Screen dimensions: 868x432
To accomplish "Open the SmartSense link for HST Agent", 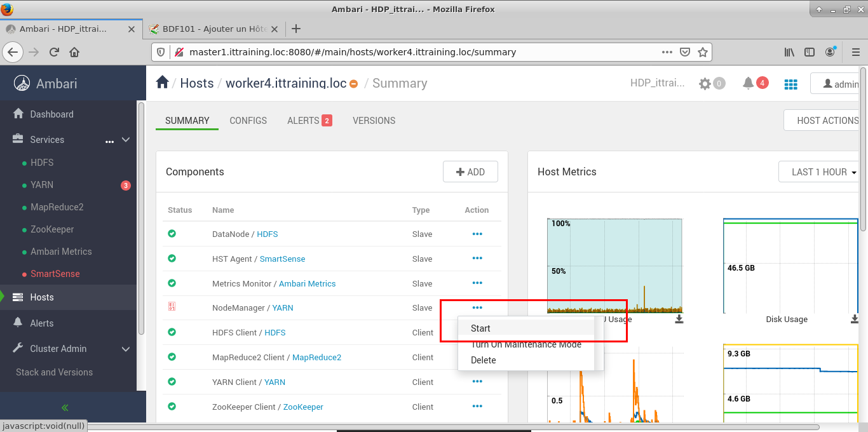I will tap(282, 259).
